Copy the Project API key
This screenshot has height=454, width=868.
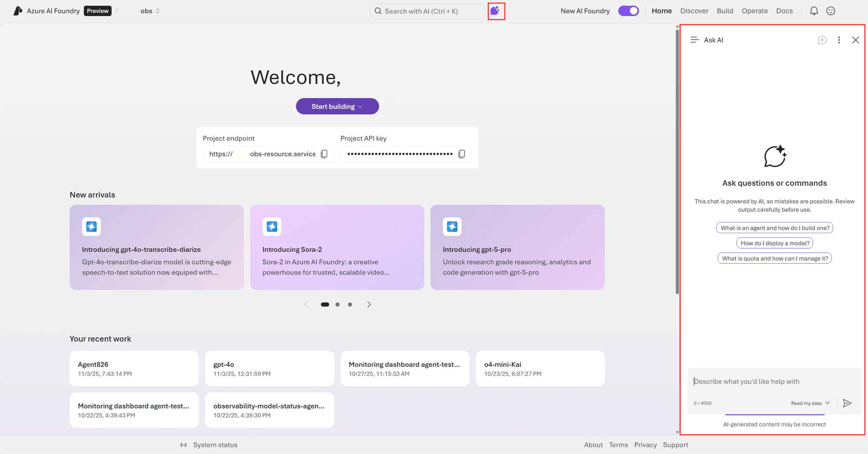(462, 154)
